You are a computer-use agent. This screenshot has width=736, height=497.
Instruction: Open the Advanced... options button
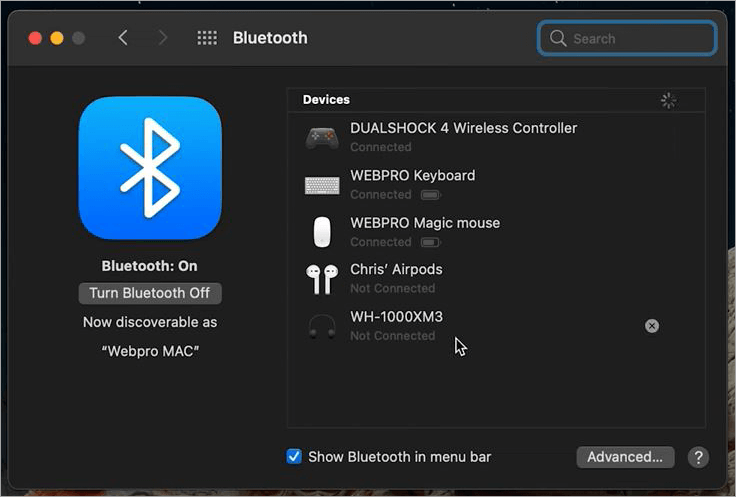coord(625,457)
